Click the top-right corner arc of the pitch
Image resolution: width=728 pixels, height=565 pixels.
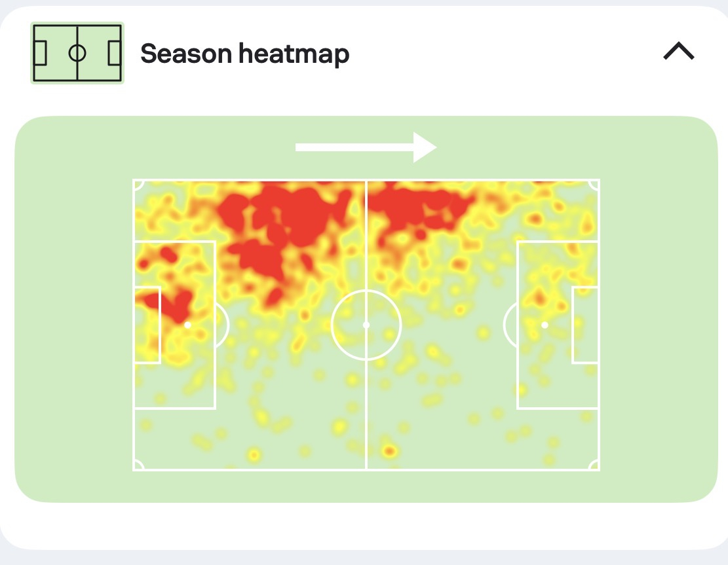pos(594,185)
